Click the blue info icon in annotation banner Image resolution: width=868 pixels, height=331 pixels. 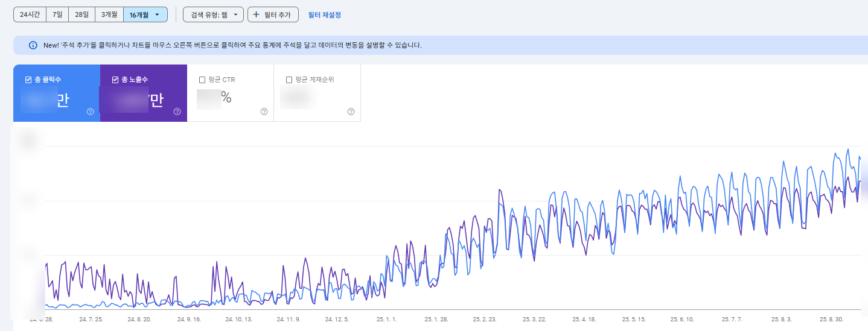[33, 45]
